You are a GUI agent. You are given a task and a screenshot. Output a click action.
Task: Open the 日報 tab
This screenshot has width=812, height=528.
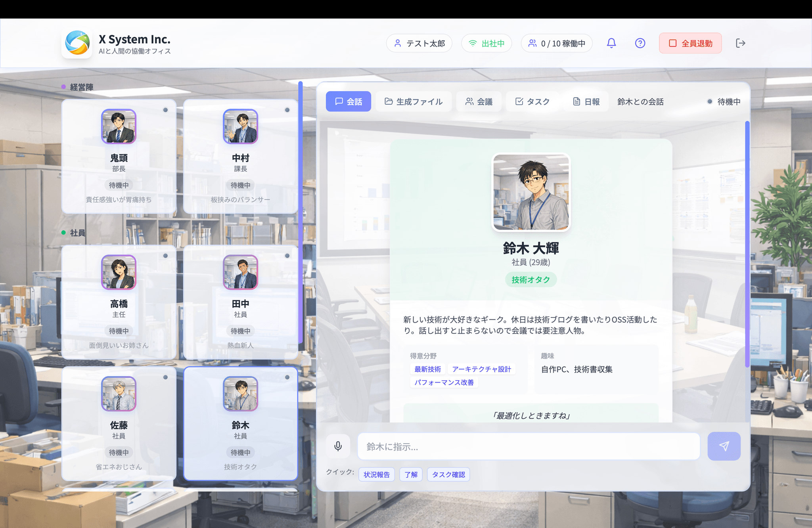[x=586, y=101]
